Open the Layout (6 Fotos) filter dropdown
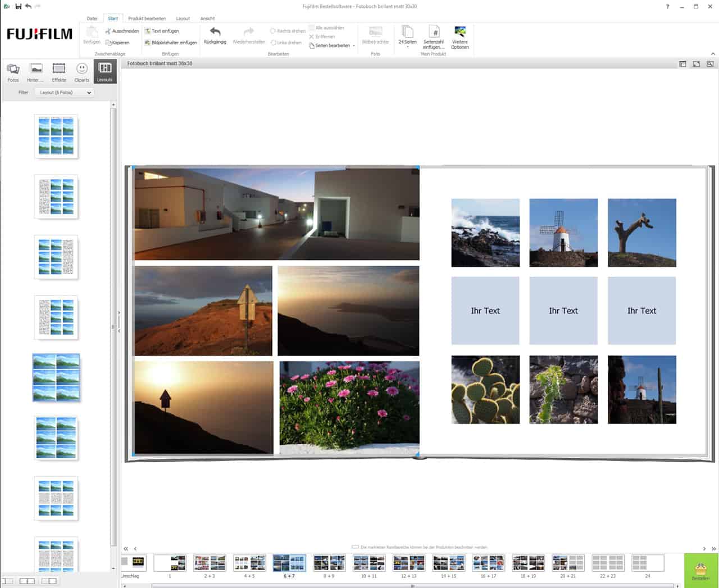Image resolution: width=719 pixels, height=588 pixels. click(x=65, y=93)
